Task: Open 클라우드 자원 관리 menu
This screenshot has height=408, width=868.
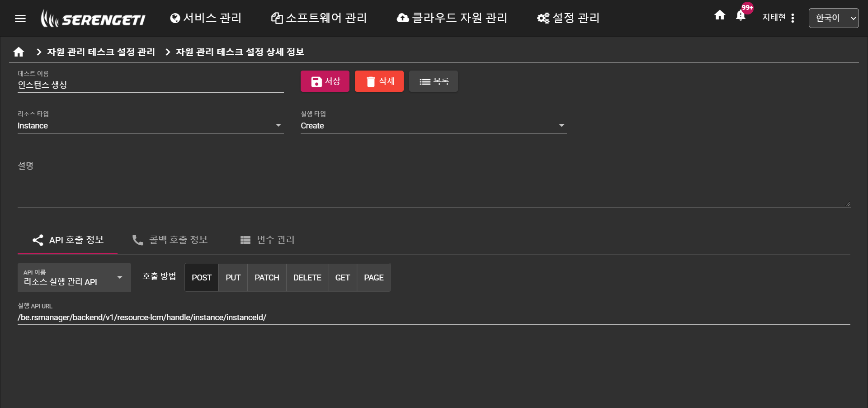Action: pos(452,18)
